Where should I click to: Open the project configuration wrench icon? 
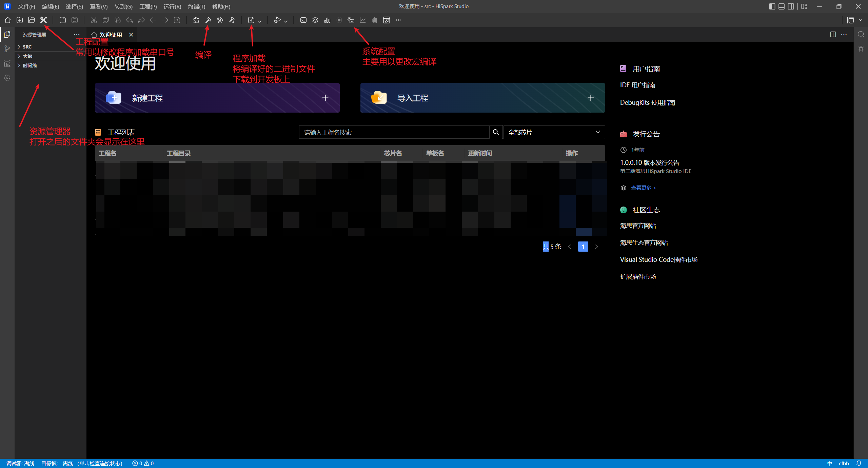coord(43,20)
